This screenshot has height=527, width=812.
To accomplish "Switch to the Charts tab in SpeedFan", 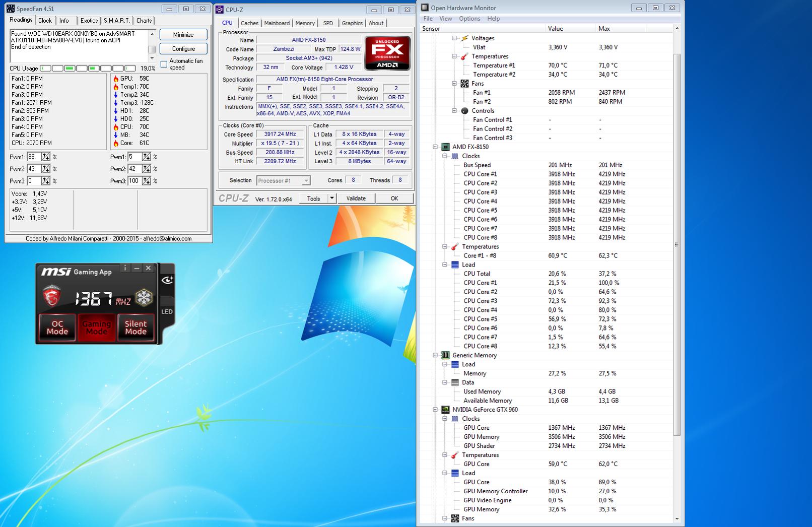I will (x=144, y=21).
